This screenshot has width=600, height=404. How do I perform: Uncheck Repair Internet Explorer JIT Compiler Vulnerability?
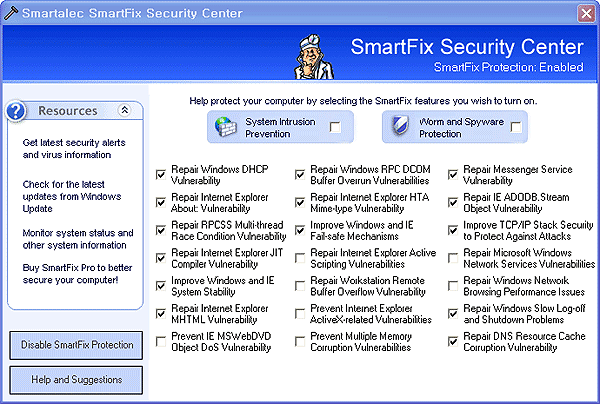coord(161,258)
